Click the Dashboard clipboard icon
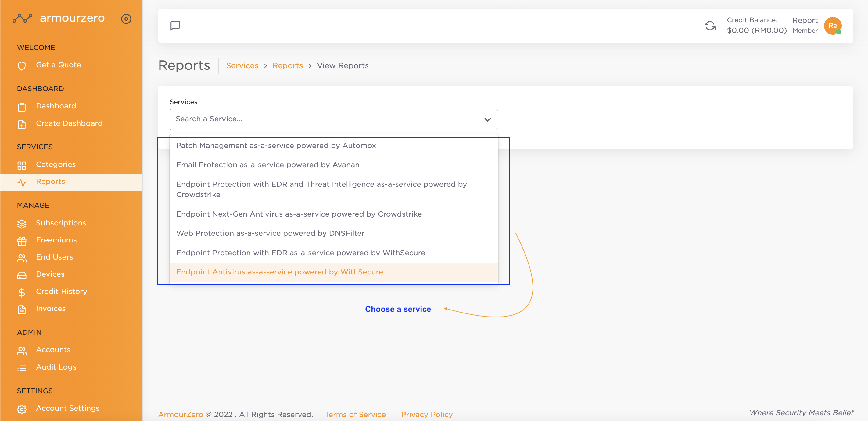Viewport: 868px width, 421px height. (x=22, y=107)
